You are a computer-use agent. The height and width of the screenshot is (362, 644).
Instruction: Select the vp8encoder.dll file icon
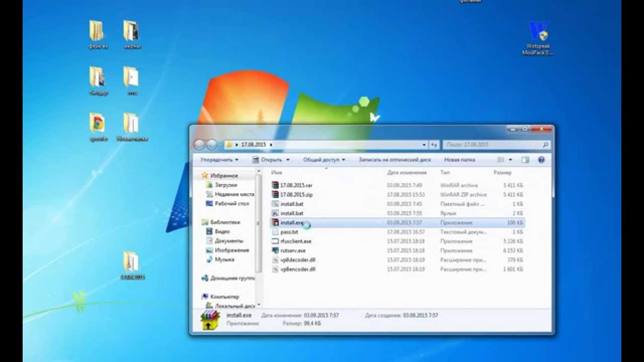point(275,269)
